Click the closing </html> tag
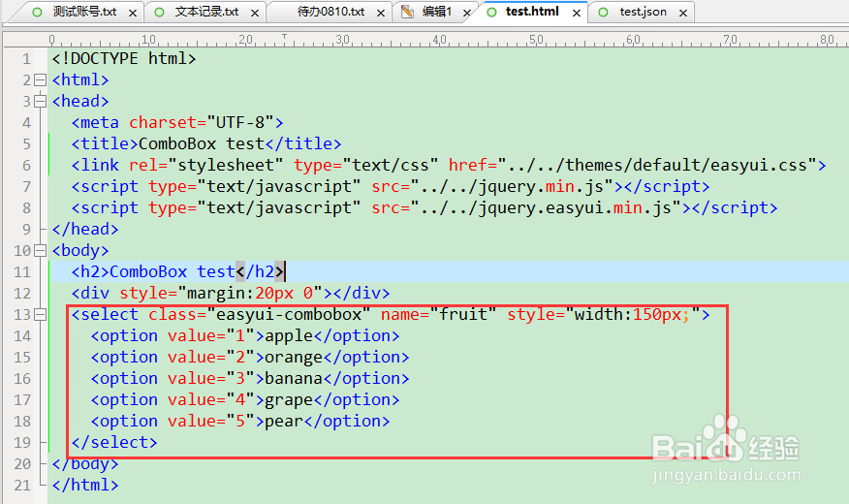Image resolution: width=849 pixels, height=504 pixels. pos(85,485)
